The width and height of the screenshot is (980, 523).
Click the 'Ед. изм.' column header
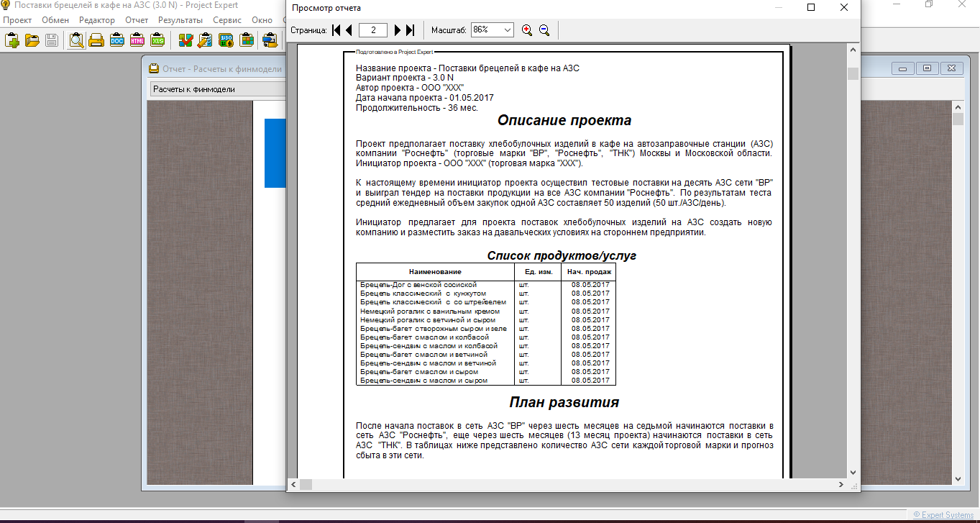point(537,272)
